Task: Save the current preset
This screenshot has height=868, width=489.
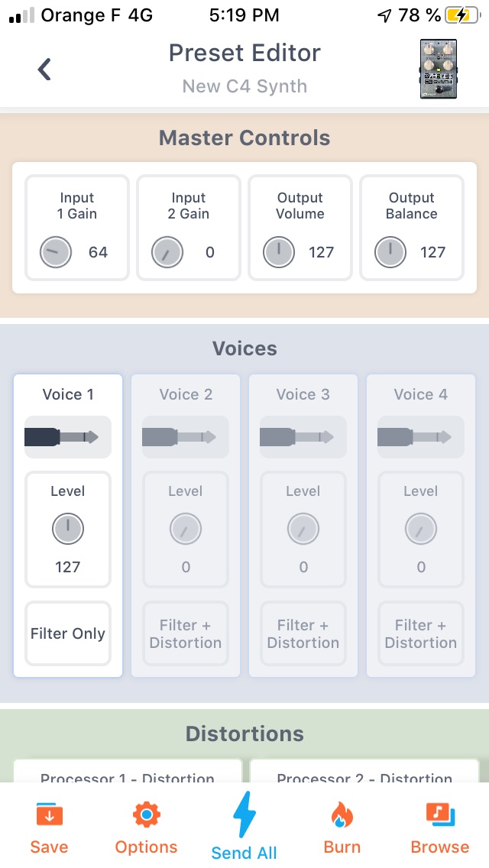Action: click(x=48, y=825)
